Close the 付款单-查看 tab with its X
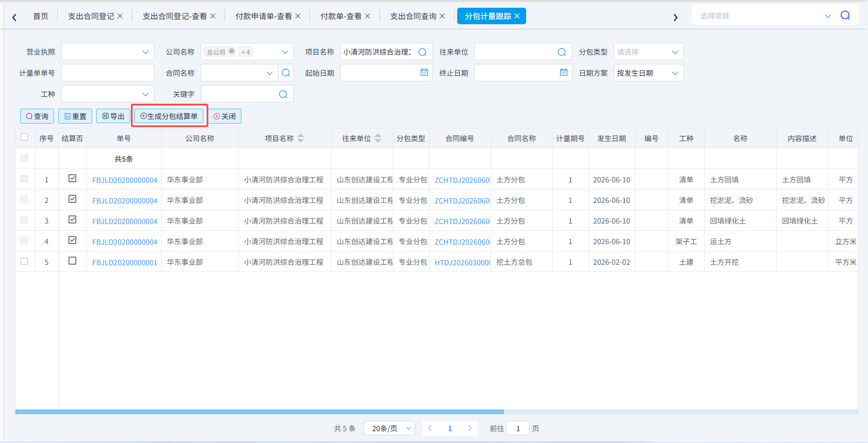 tap(368, 16)
